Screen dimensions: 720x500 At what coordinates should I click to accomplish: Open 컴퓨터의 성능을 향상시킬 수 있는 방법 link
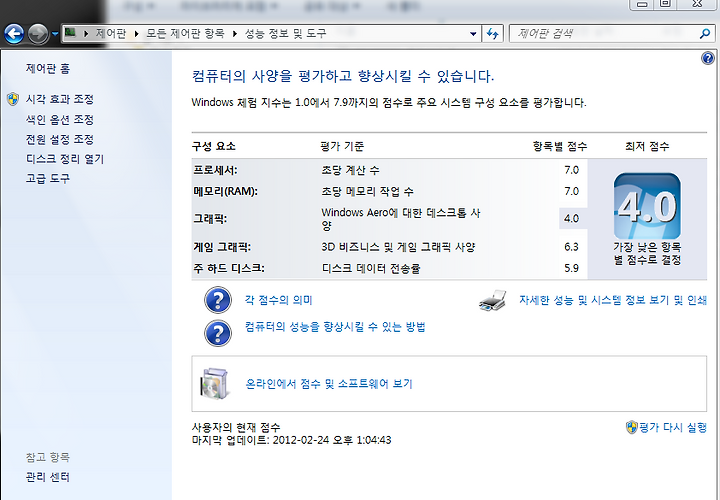(335, 327)
